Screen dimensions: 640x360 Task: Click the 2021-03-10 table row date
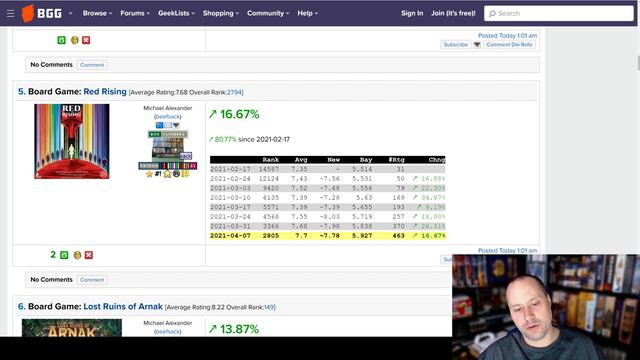tap(230, 198)
